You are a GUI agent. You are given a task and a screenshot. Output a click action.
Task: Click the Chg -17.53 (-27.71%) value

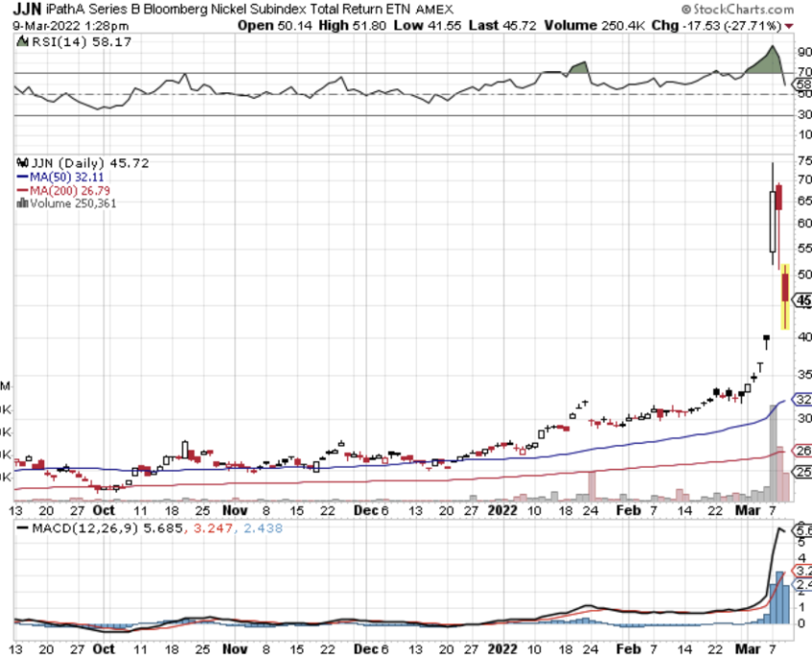[x=716, y=25]
